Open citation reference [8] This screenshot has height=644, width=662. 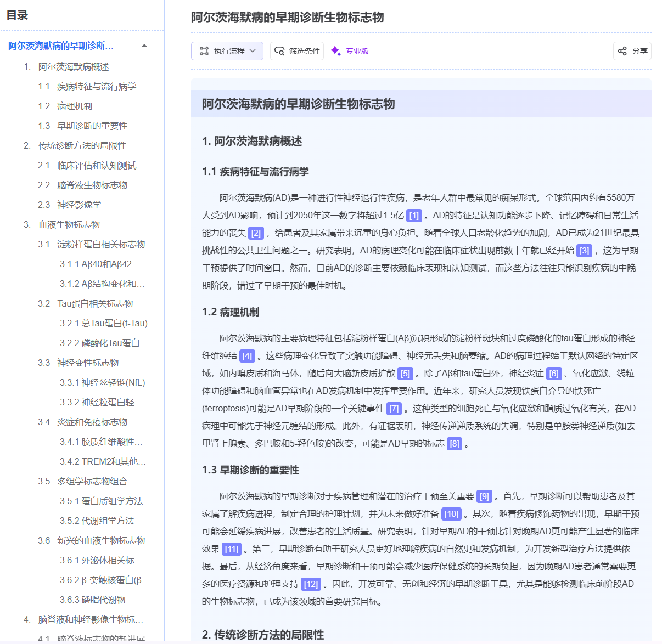(455, 444)
